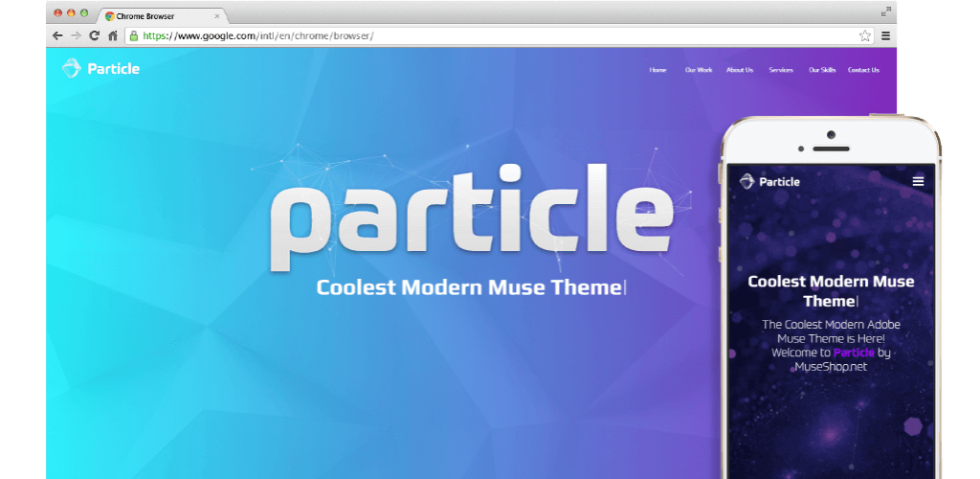Bookmark this page with the star icon
The height and width of the screenshot is (479, 980).
pos(864,35)
